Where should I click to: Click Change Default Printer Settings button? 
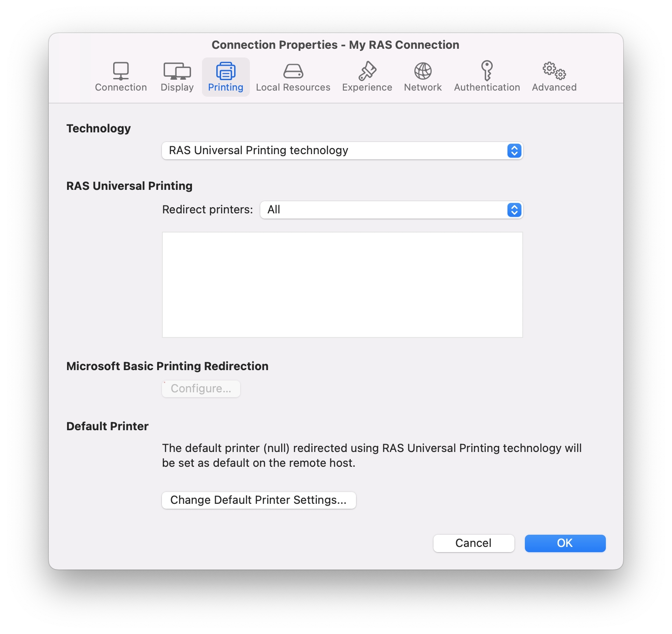pyautogui.click(x=259, y=500)
